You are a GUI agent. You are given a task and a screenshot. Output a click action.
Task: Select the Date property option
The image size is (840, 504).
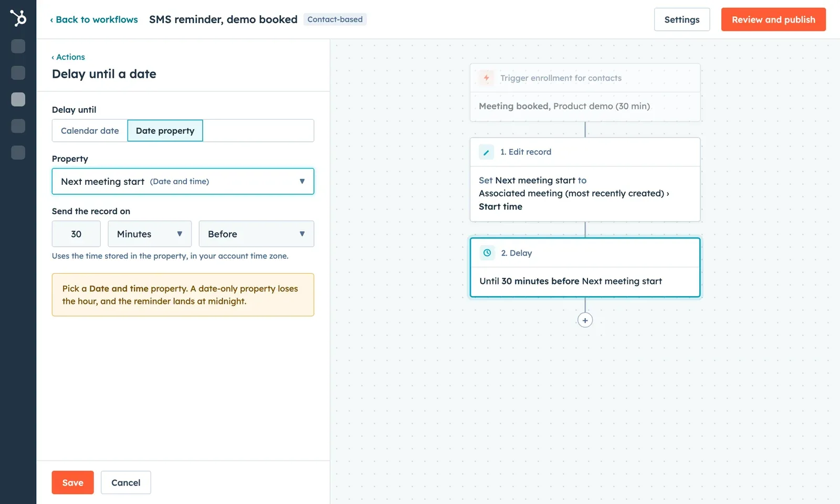[x=165, y=131]
